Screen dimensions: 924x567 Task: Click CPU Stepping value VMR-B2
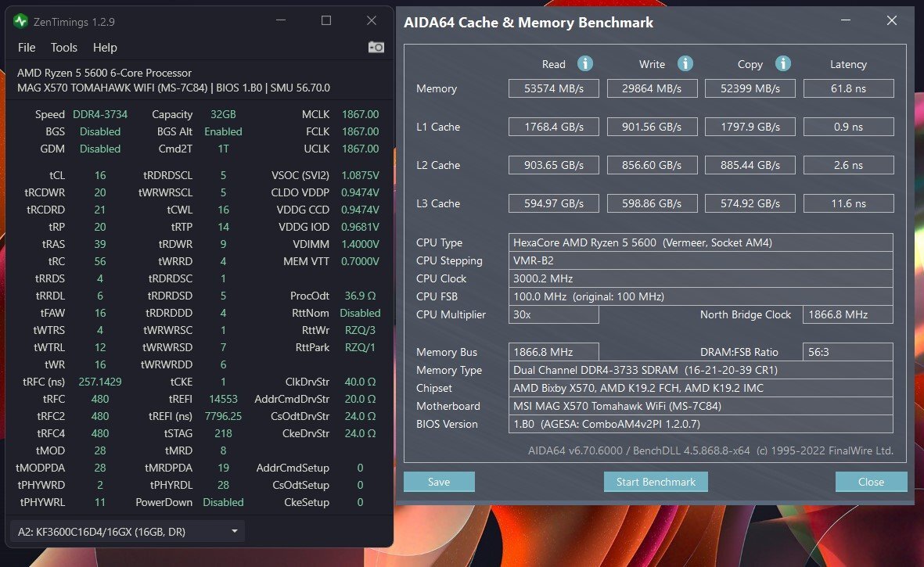pos(701,260)
